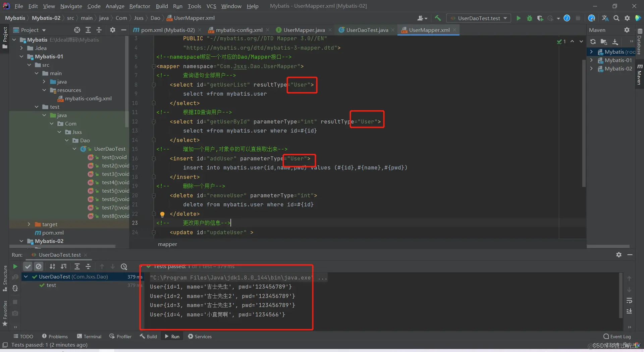Expand the .idea folder
644x352 pixels.
[x=21, y=48]
